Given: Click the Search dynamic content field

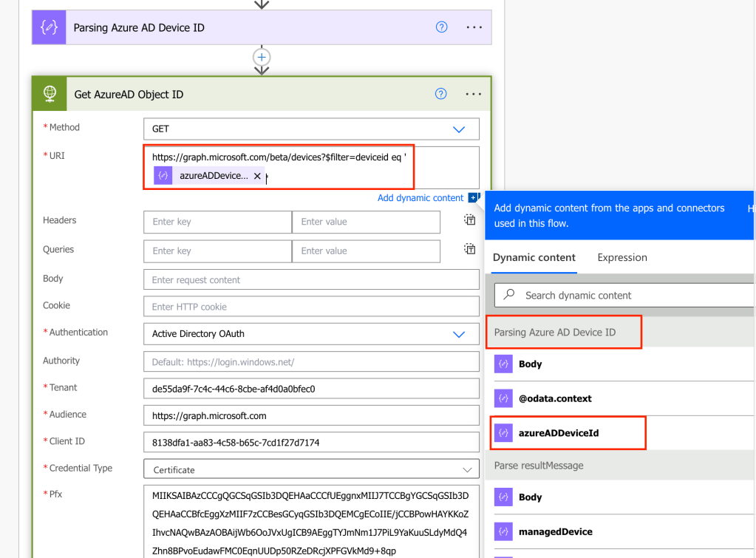Looking at the screenshot, I should point(624,295).
